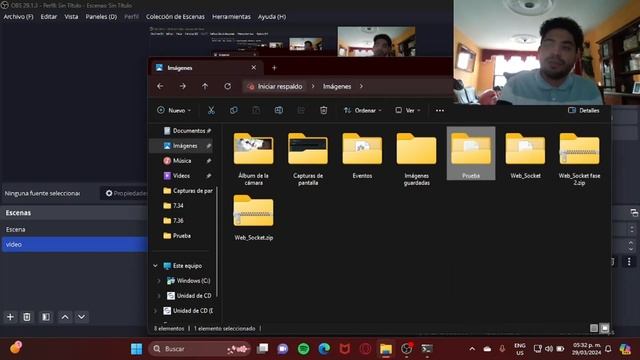Screen dimensions: 640x360
Task: Open Microsoft Edge from taskbar
Action: pyautogui.click(x=324, y=349)
